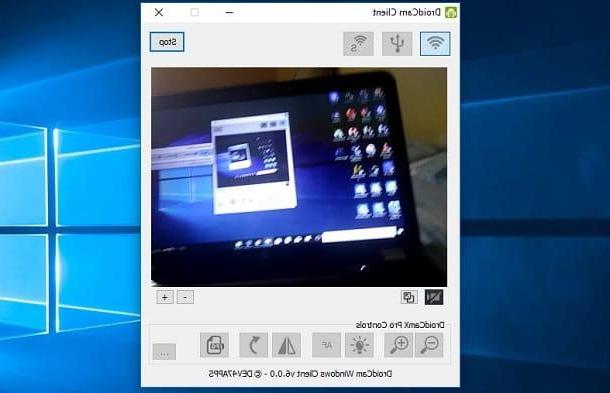The height and width of the screenshot is (393, 610).
Task: Click the minus button below the preview
Action: point(185,297)
